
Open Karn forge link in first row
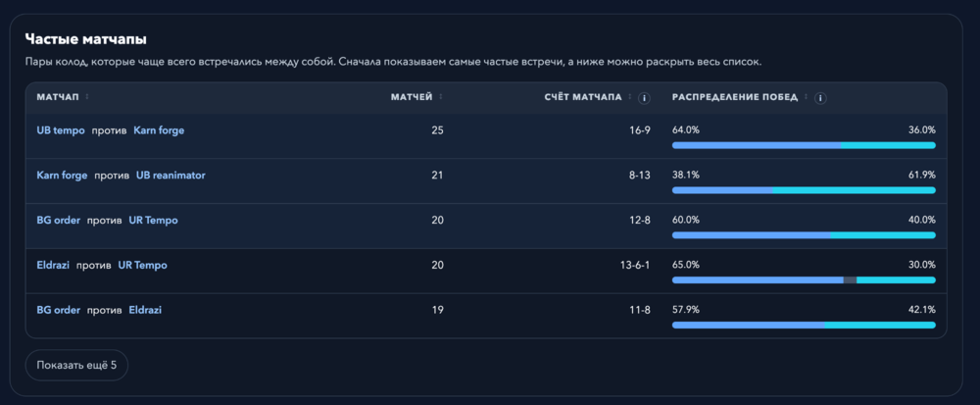click(x=159, y=130)
